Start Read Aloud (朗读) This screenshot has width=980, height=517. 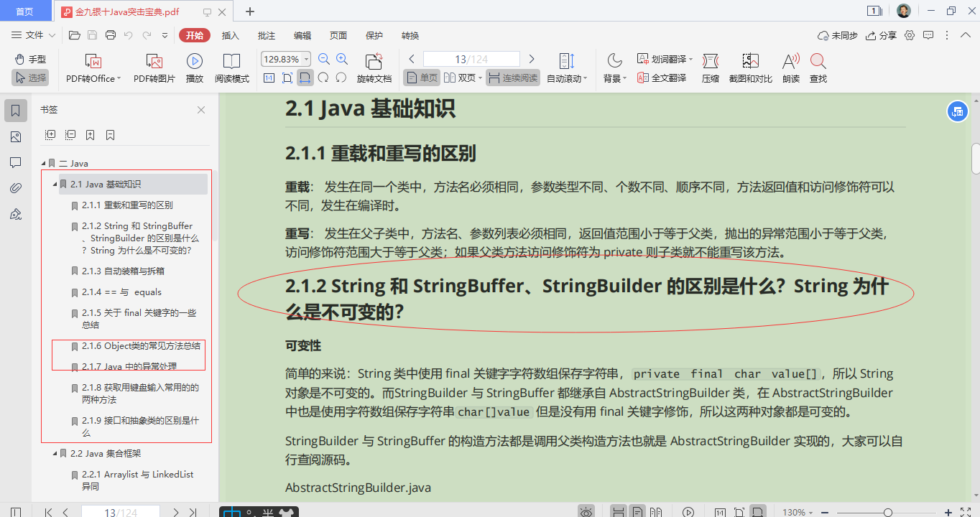coord(791,69)
